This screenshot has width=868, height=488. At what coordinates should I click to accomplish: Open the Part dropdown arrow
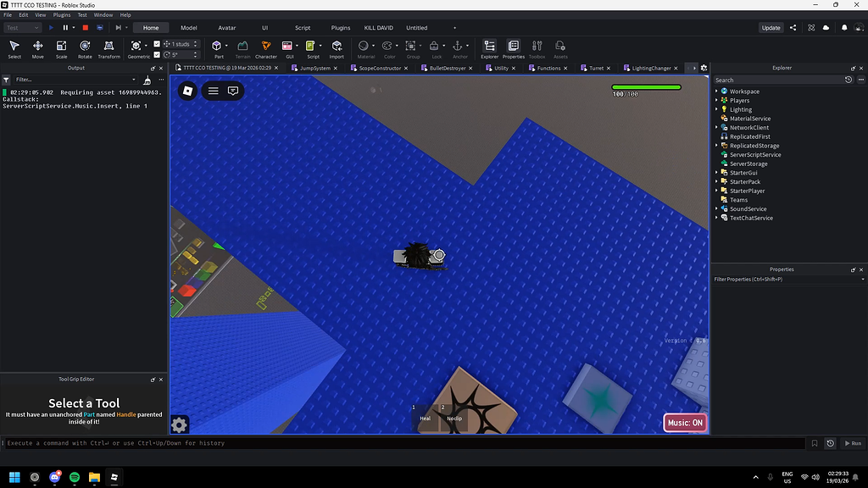[x=226, y=46]
